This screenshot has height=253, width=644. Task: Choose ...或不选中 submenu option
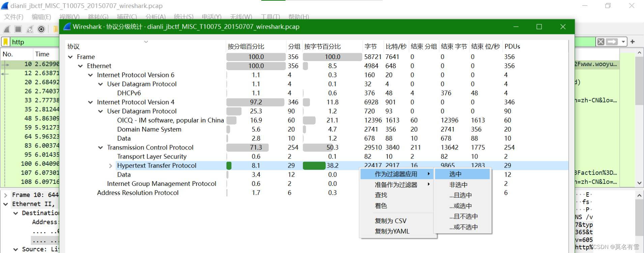pyautogui.click(x=462, y=227)
